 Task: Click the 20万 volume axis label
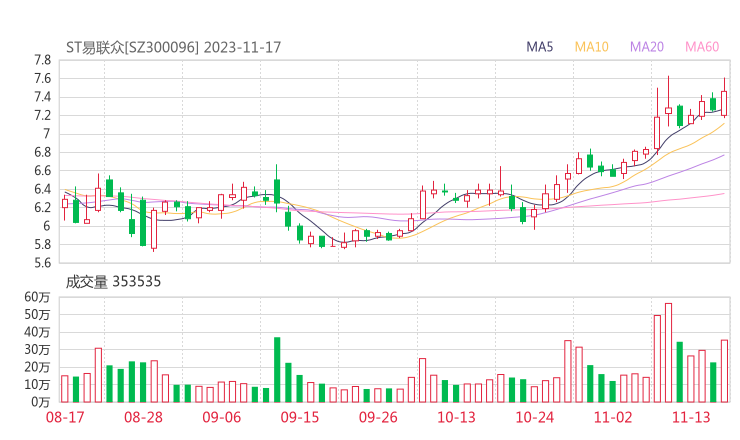37,367
